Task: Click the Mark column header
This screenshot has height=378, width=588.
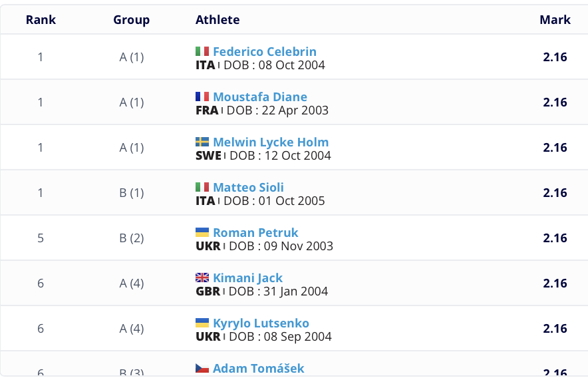Action: pyautogui.click(x=555, y=20)
